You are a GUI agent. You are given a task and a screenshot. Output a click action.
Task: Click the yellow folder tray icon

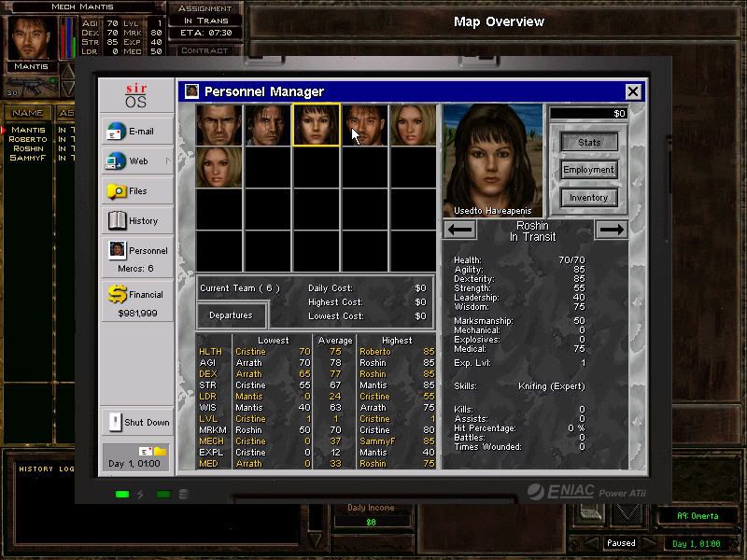(160, 452)
